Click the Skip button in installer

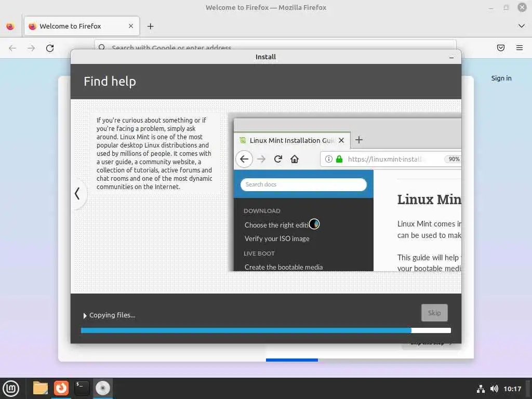click(434, 313)
